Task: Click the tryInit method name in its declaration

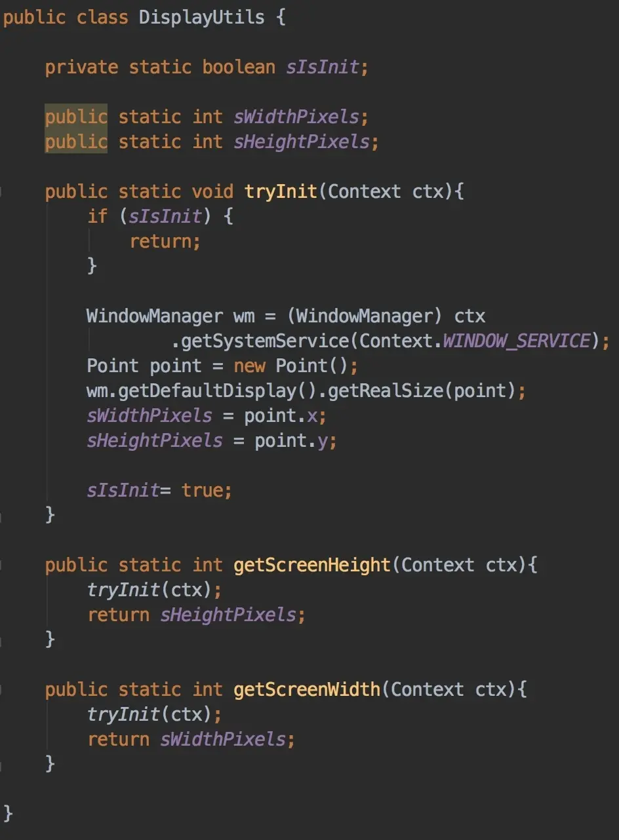Action: (281, 191)
